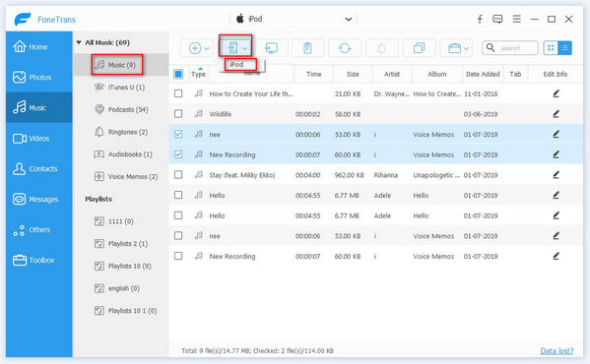Open the feedback chat bubble icon

point(497,19)
